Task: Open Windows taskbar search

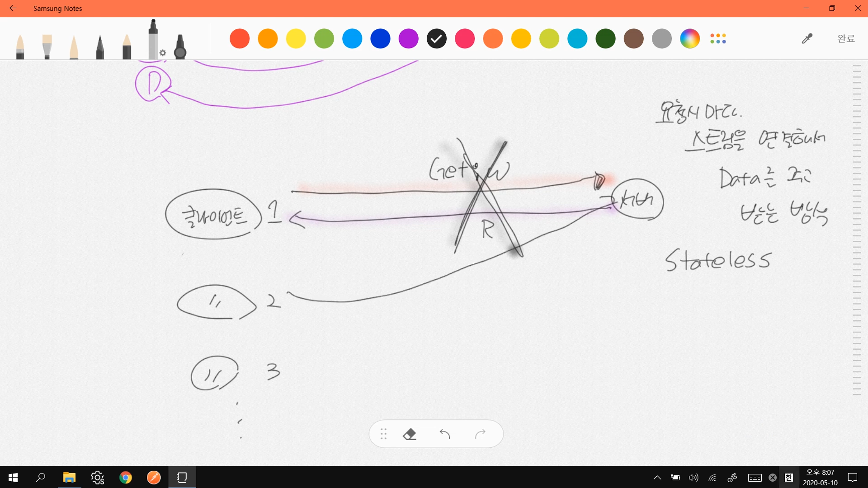Action: (41, 478)
